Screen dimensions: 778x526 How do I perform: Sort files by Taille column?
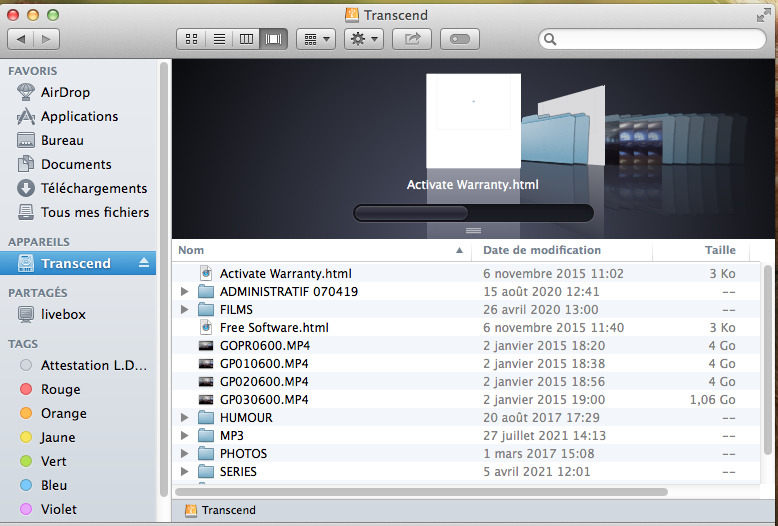tap(719, 250)
